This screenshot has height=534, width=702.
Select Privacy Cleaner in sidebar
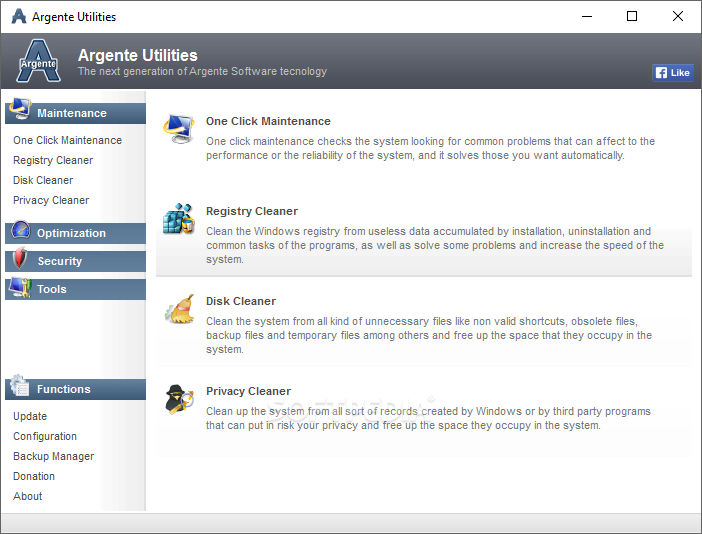click(x=51, y=200)
